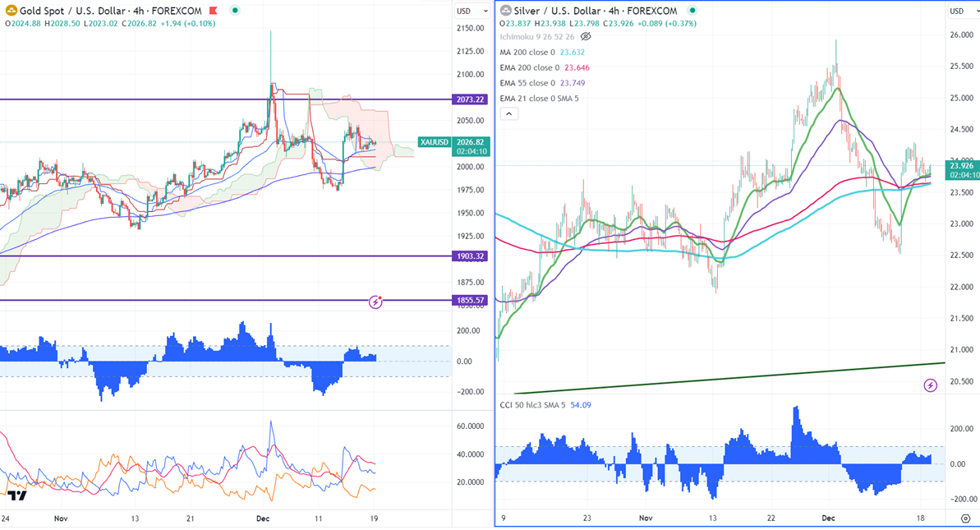Click the Gold Spot / U.S. Dollar chart title
This screenshot has width=980, height=530.
tap(111, 11)
